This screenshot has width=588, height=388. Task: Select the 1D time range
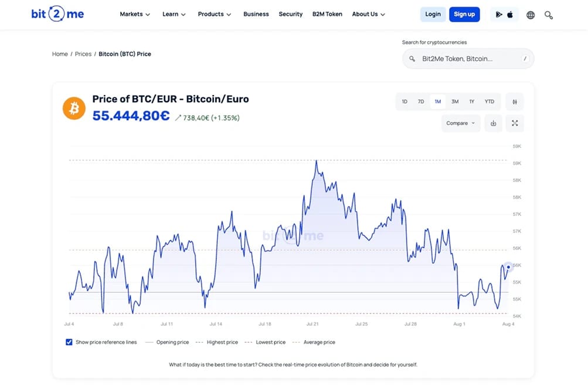(x=405, y=102)
